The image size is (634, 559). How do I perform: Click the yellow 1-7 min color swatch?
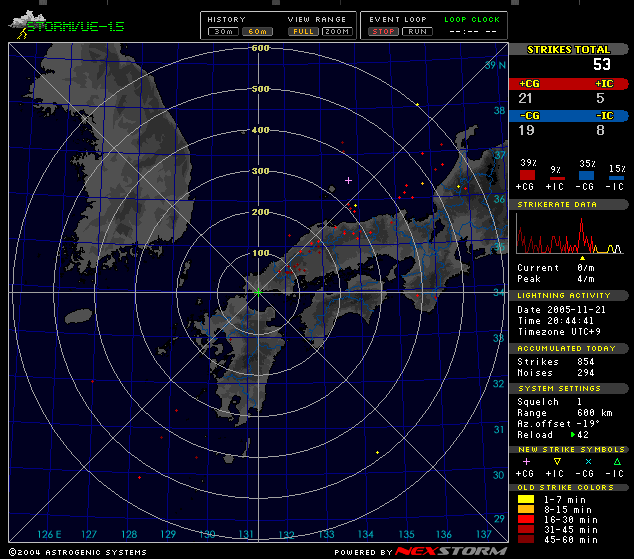tap(525, 499)
